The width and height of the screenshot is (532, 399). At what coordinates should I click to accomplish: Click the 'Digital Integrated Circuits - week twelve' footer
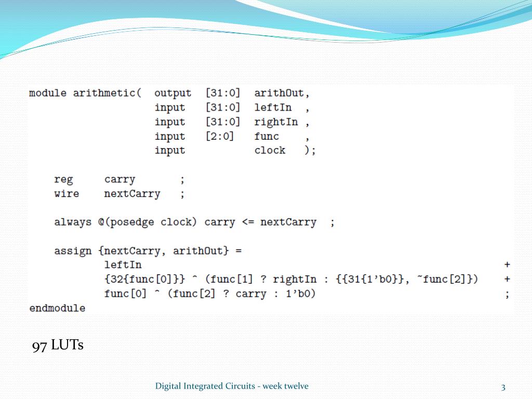click(x=232, y=386)
